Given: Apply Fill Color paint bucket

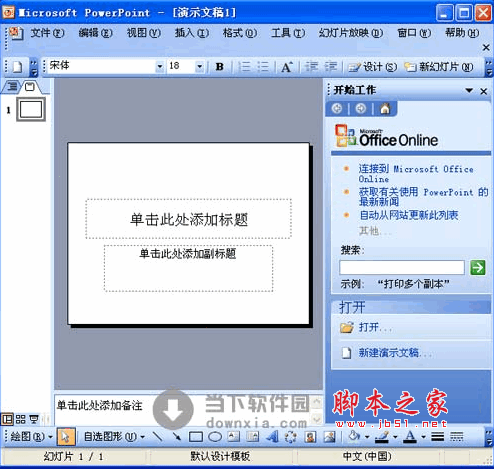Looking at the screenshot, I should (354, 436).
